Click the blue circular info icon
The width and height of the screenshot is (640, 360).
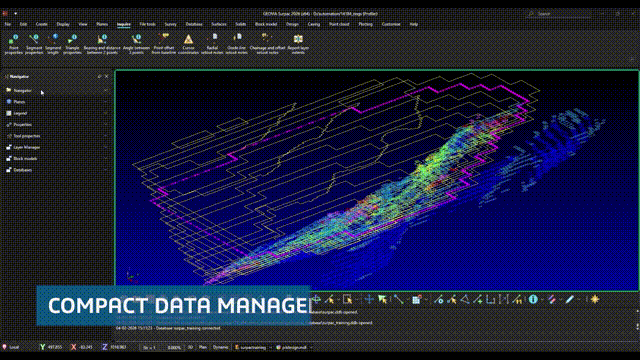533,300
